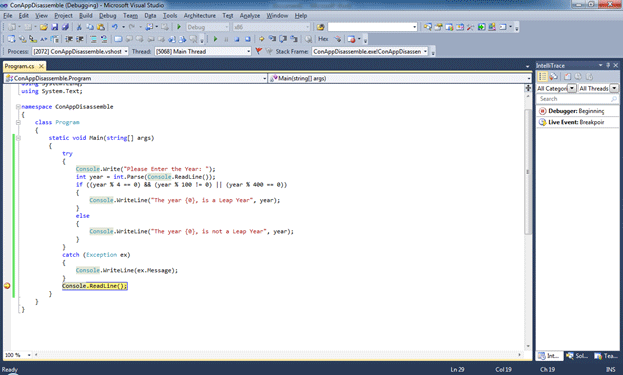Click the green Start Debugging icon beside Debug
623x375 pixels.
(x=179, y=27)
